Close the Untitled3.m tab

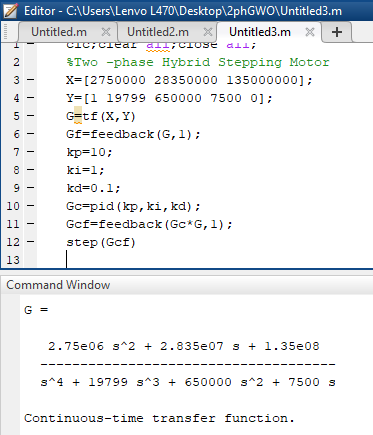(310, 32)
